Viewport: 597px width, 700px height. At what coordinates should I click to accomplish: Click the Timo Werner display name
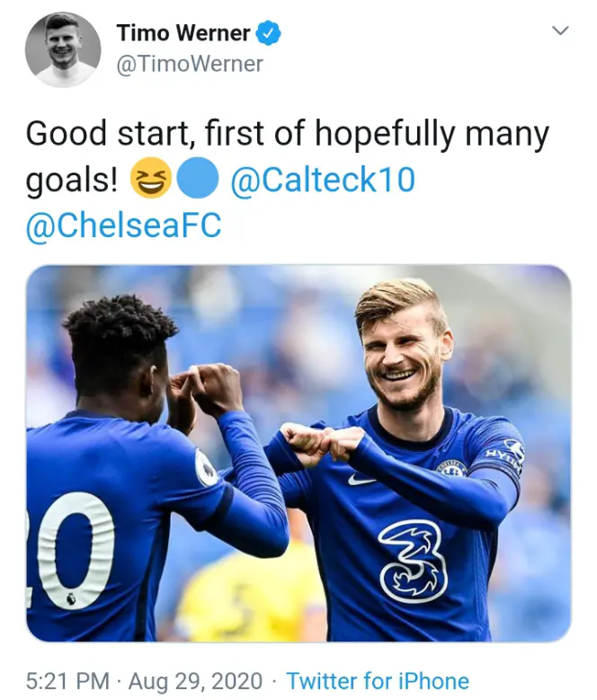click(x=183, y=34)
